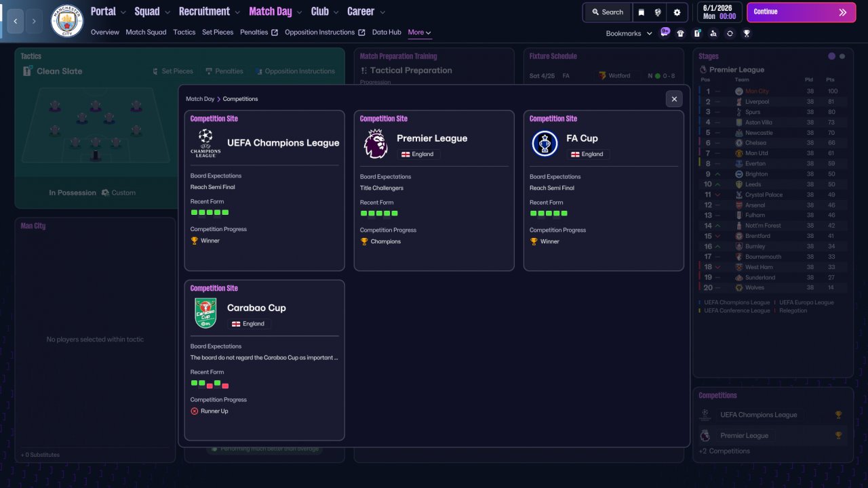This screenshot has width=868, height=488.
Task: Click Wolves in the league table
Action: [753, 288]
